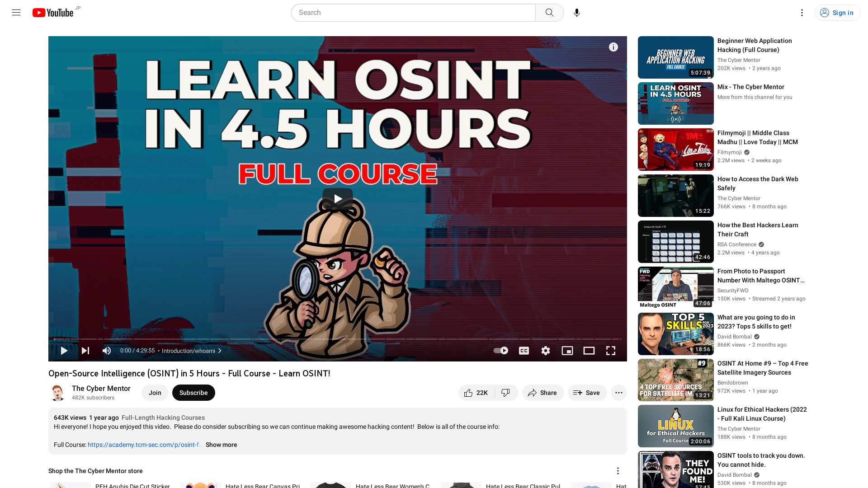The height and width of the screenshot is (488, 868).
Task: Click the Sign in button
Action: (837, 13)
